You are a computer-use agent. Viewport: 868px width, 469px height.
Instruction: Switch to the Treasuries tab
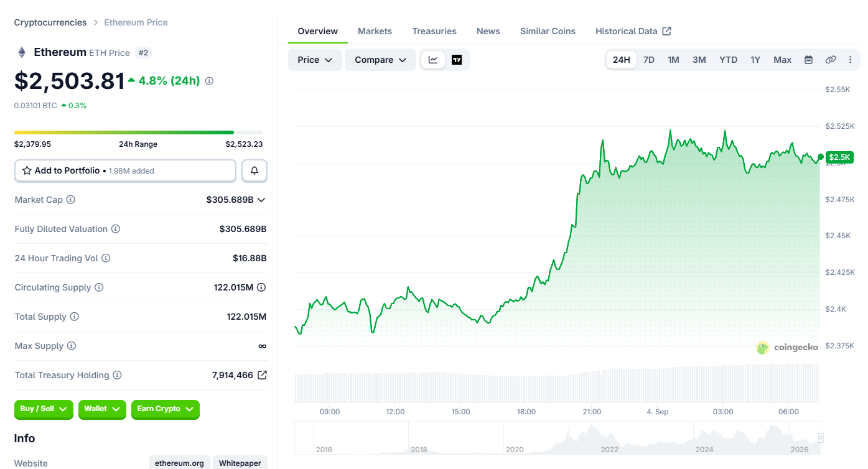click(x=434, y=31)
